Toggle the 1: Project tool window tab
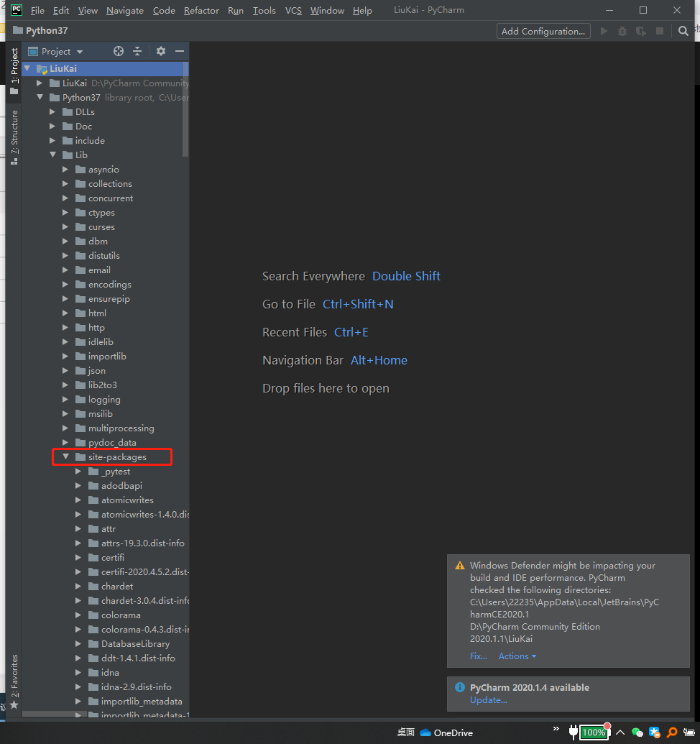700x744 pixels. (x=14, y=70)
